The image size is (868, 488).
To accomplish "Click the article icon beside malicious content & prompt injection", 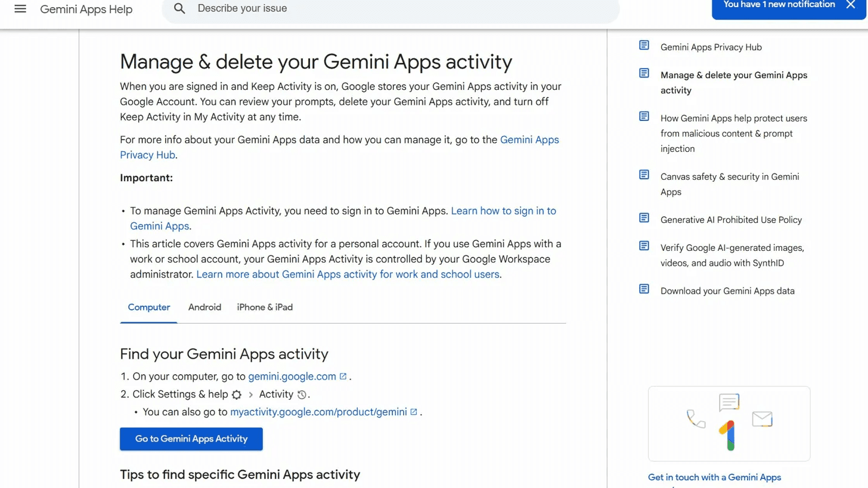I will pyautogui.click(x=644, y=116).
